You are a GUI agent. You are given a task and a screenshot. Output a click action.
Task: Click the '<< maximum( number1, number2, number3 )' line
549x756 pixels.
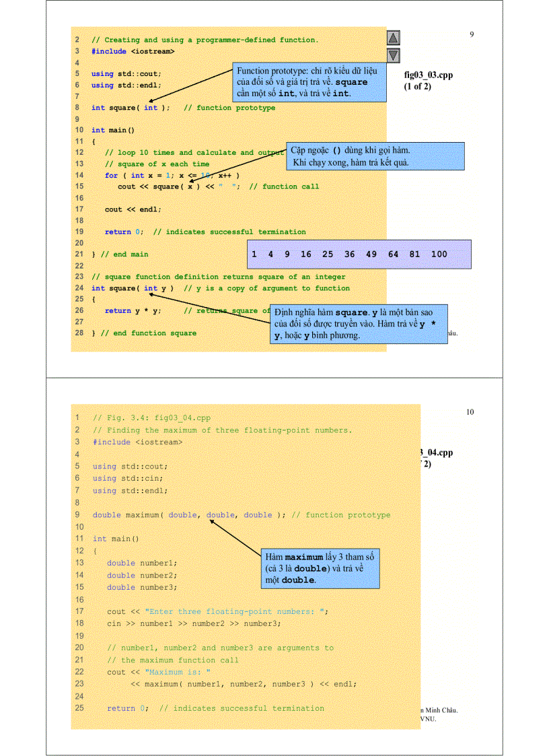pos(242,684)
